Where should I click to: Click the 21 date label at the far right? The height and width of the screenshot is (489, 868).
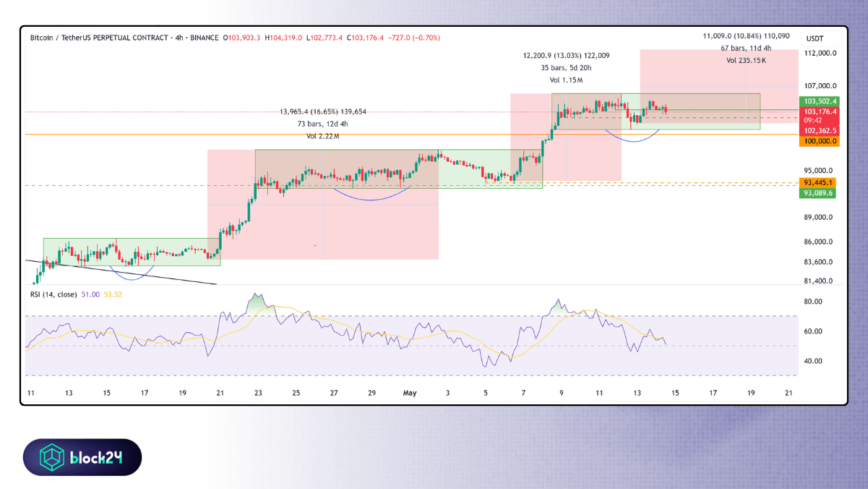pyautogui.click(x=788, y=393)
